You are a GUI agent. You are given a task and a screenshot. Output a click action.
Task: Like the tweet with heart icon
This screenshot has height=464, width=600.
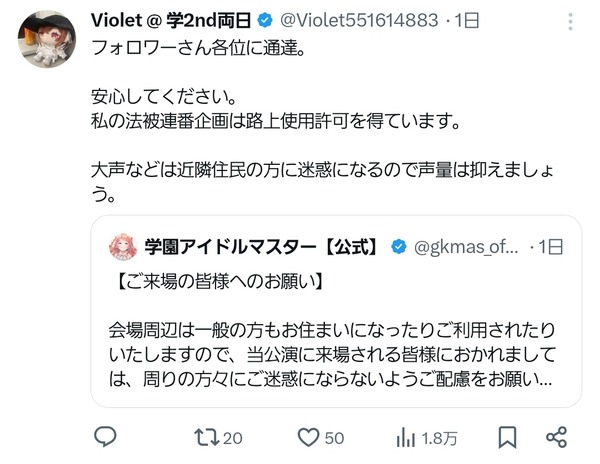pyautogui.click(x=308, y=438)
